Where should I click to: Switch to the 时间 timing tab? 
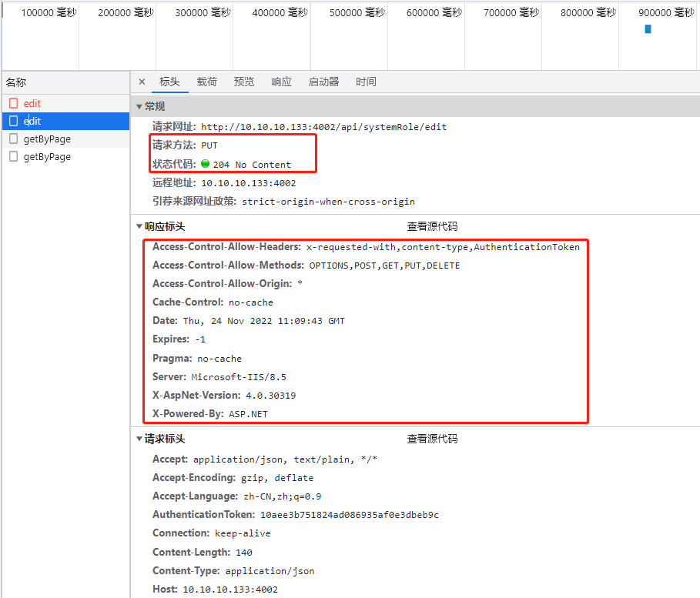tap(366, 82)
